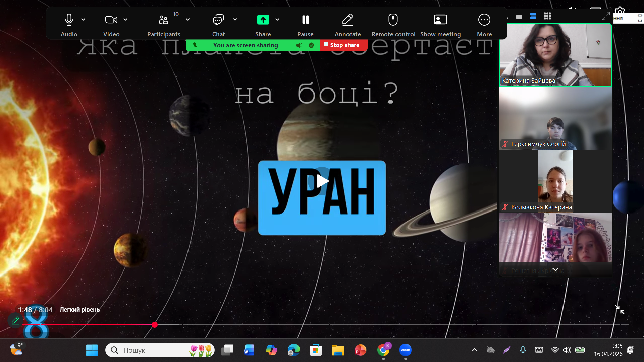Pause the screen share
This screenshot has height=362, width=644.
click(x=305, y=20)
